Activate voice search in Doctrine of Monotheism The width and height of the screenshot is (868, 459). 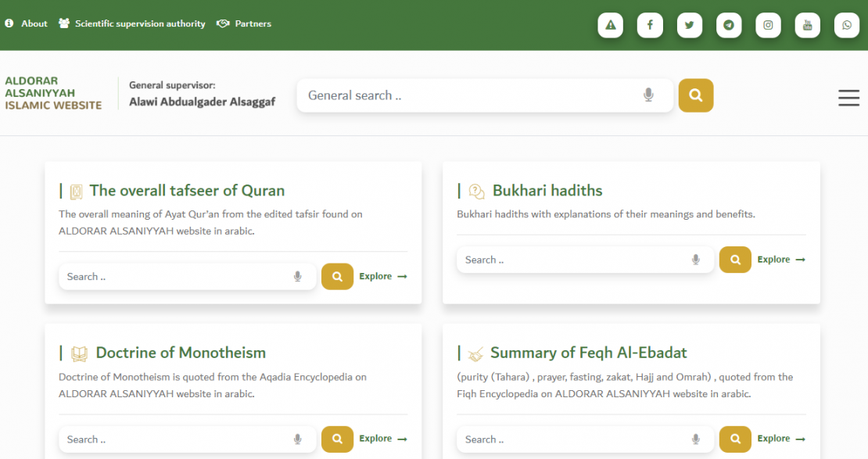click(x=297, y=439)
